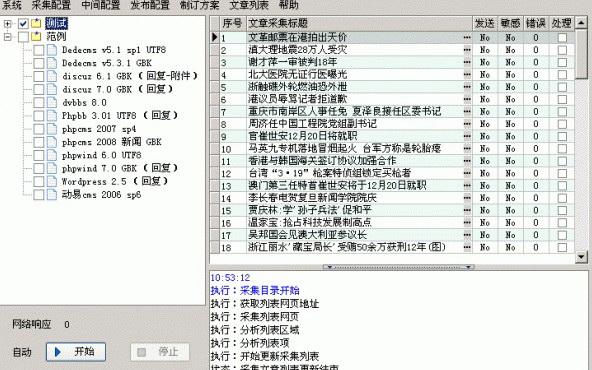Collapse the 范例 tree node
592x370 pixels.
(7, 37)
